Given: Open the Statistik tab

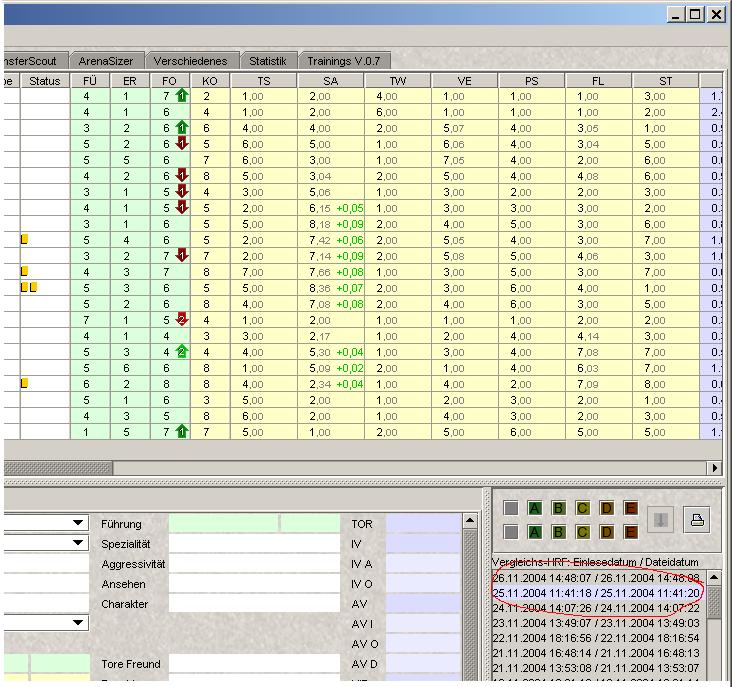Looking at the screenshot, I should [267, 61].
